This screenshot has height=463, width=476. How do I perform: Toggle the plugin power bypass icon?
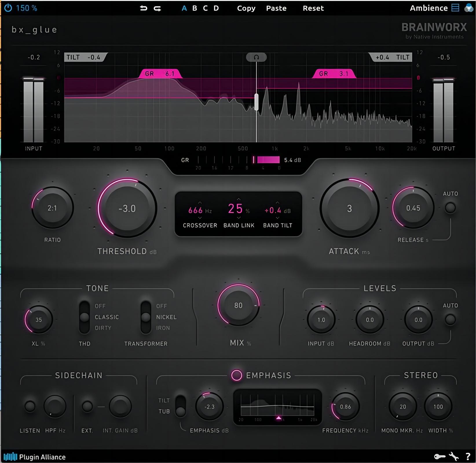click(x=8, y=8)
